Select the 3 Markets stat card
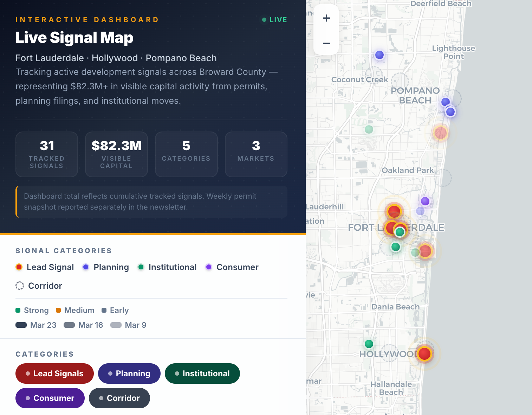 point(256,154)
